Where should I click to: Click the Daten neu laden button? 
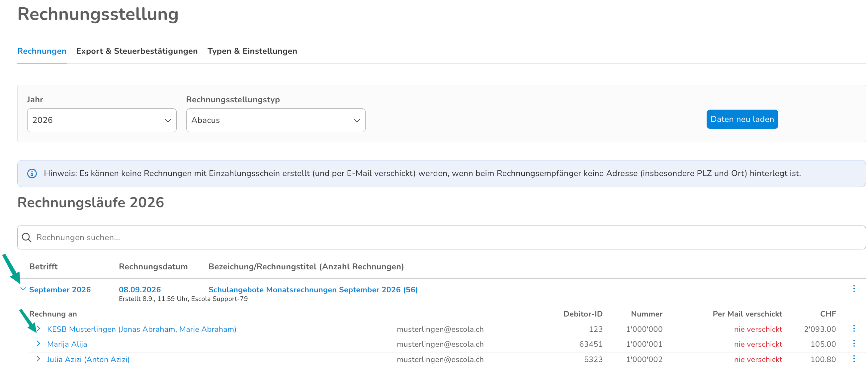(742, 119)
